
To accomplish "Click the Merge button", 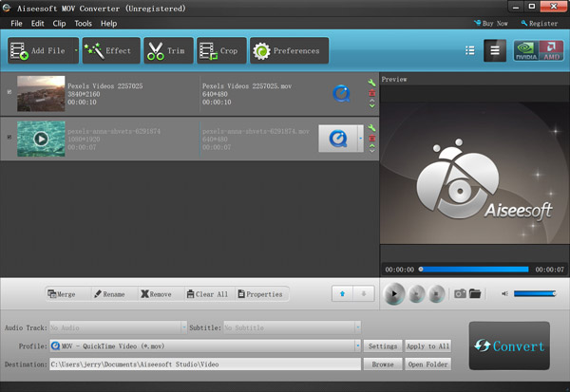I will [62, 294].
